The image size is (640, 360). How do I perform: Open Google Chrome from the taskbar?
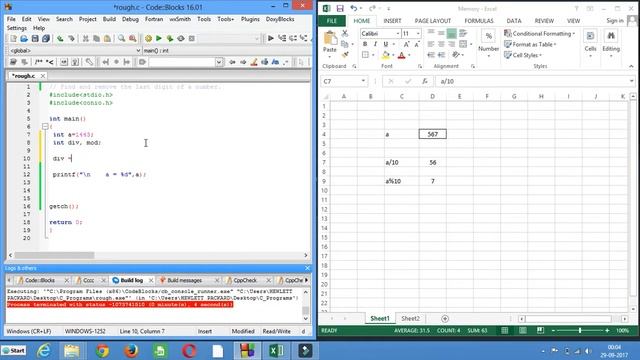[x=102, y=351]
